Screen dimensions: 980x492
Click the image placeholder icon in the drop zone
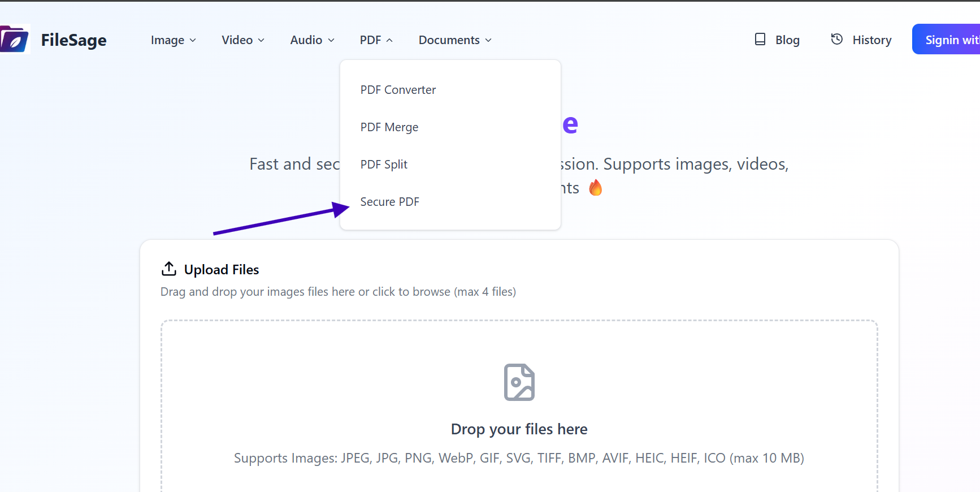click(x=519, y=382)
